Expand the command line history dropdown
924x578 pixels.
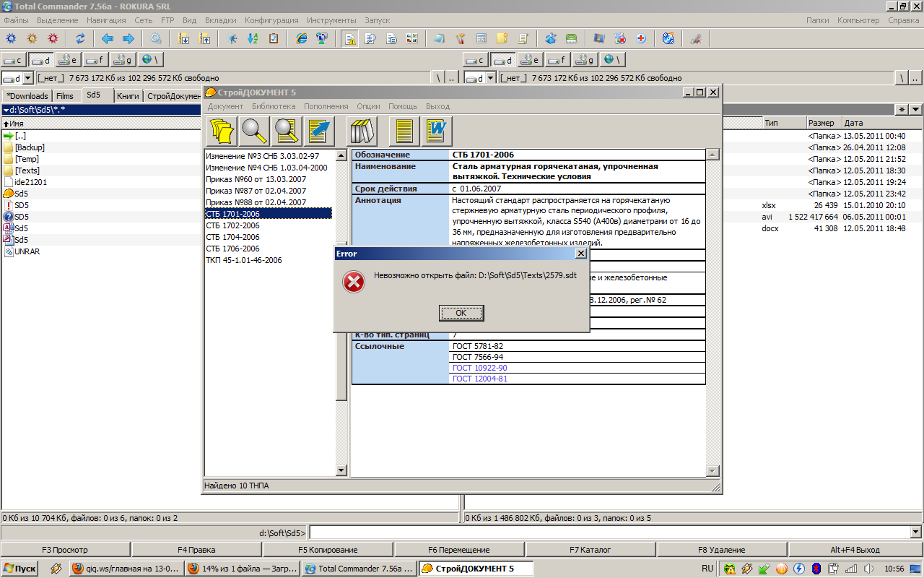[916, 532]
